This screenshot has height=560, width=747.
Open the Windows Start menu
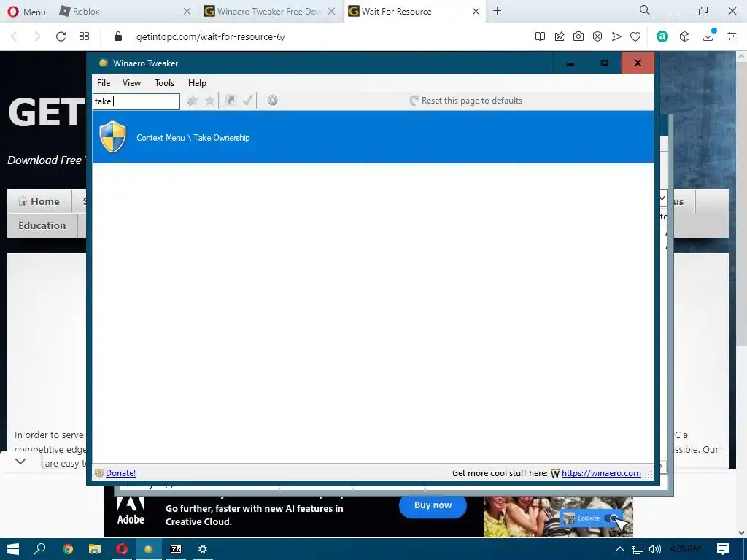(x=13, y=549)
